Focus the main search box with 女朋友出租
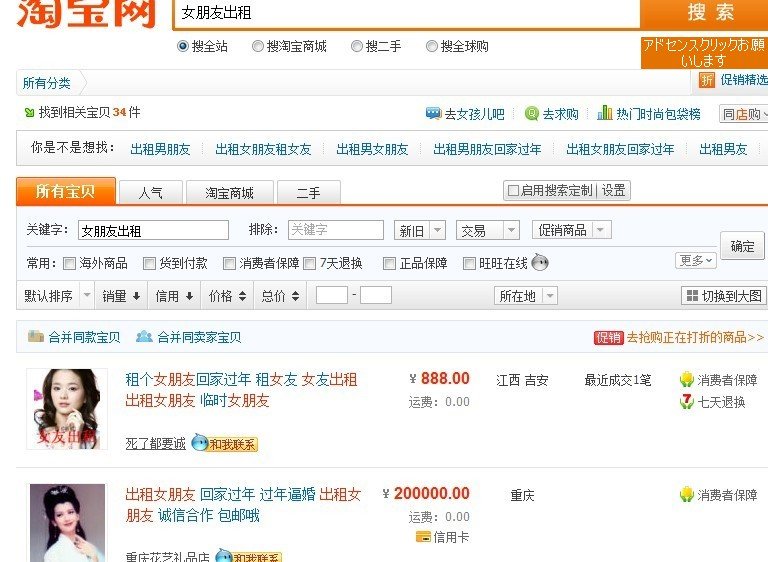768x562 pixels. [x=407, y=13]
